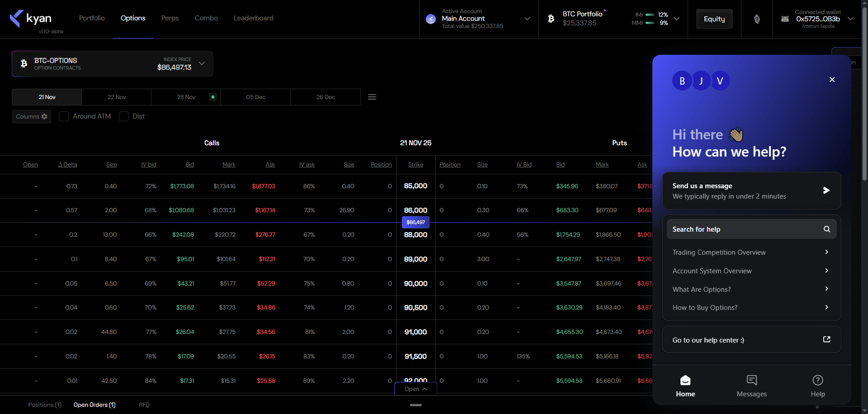Screen dimensions: 868x414
Task: Click the Messages icon in chat widget
Action: pos(752,380)
